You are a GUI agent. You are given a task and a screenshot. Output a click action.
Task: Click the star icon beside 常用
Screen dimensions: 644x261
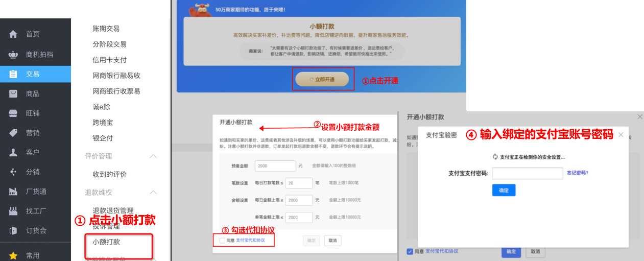pos(13,255)
